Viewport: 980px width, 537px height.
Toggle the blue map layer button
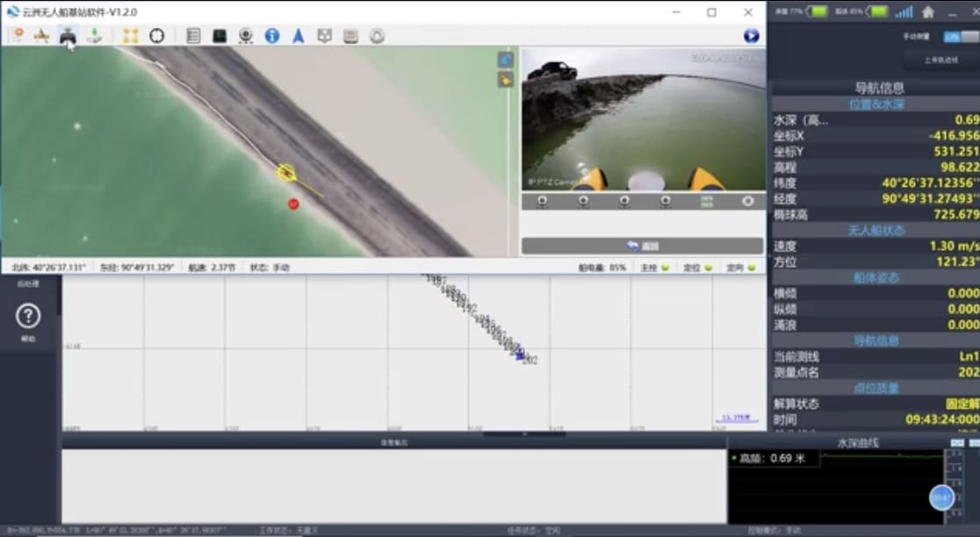click(x=505, y=60)
